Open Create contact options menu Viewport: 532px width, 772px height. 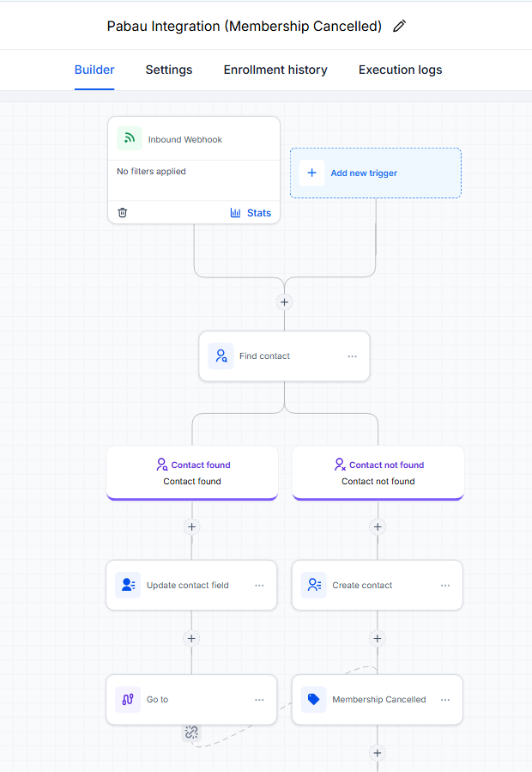click(445, 586)
